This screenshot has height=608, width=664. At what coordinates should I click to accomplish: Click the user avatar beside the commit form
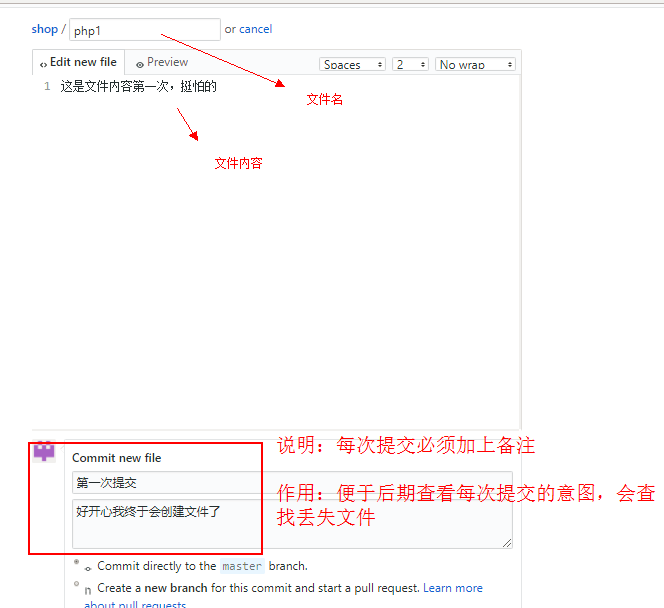point(44,451)
